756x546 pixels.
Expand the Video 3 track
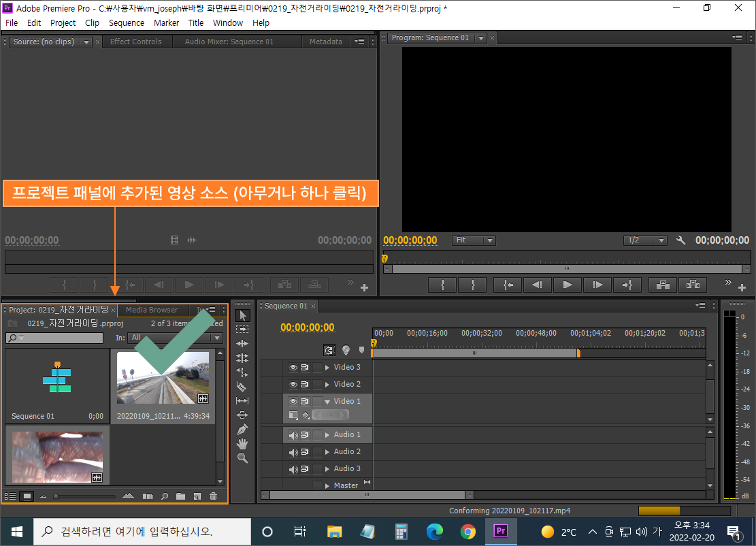tap(327, 368)
